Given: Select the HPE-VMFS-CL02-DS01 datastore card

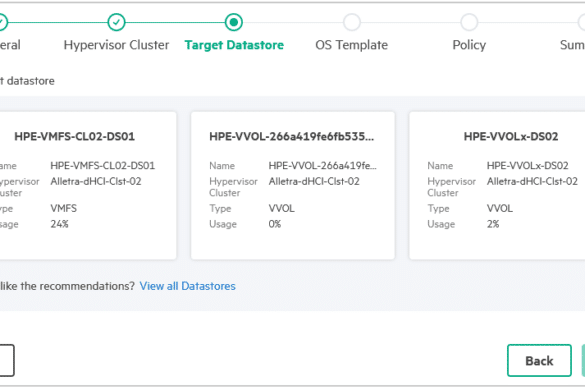Looking at the screenshot, I should (88, 185).
